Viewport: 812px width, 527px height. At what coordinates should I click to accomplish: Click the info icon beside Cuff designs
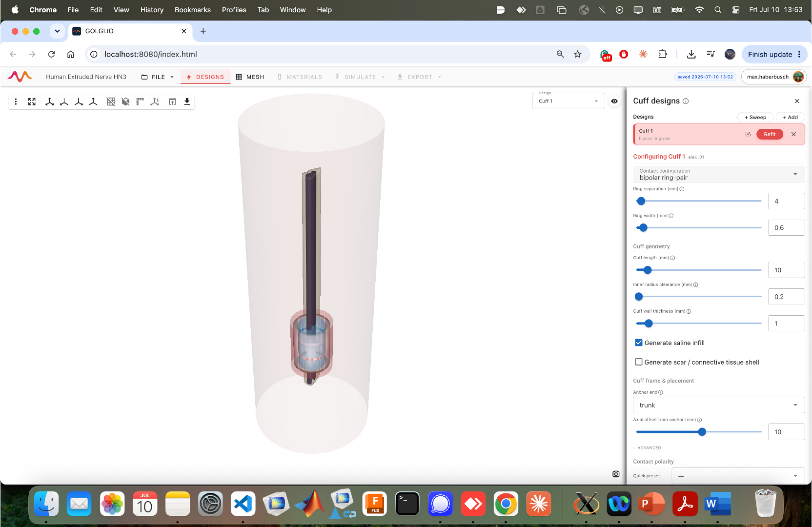click(x=686, y=101)
